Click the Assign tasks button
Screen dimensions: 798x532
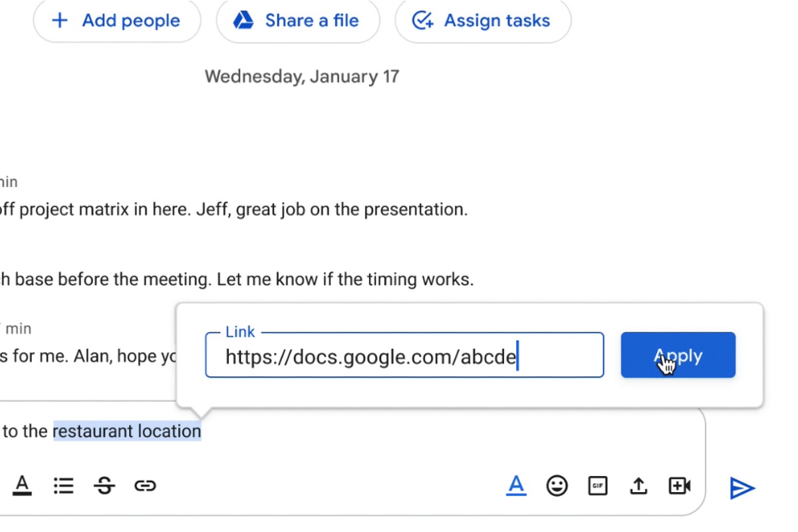pos(483,21)
